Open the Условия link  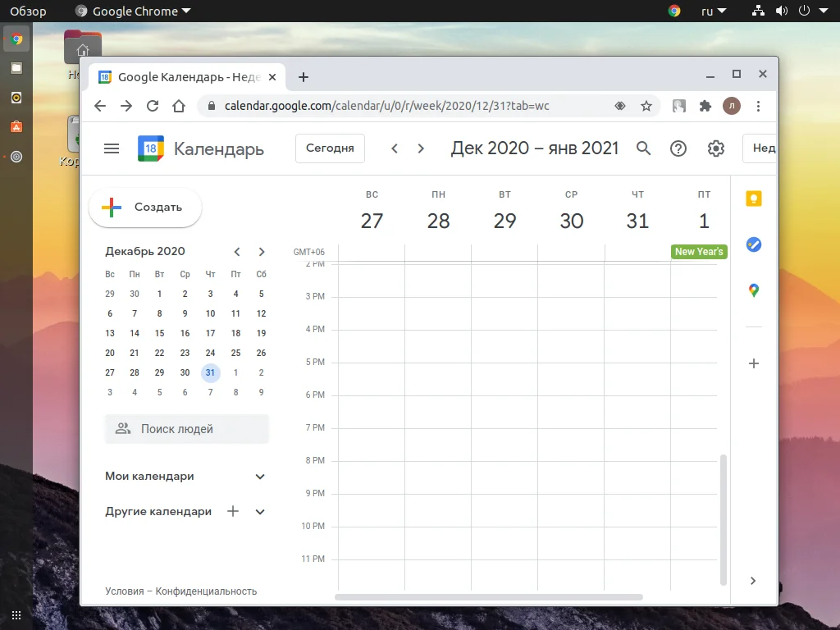pyautogui.click(x=125, y=591)
